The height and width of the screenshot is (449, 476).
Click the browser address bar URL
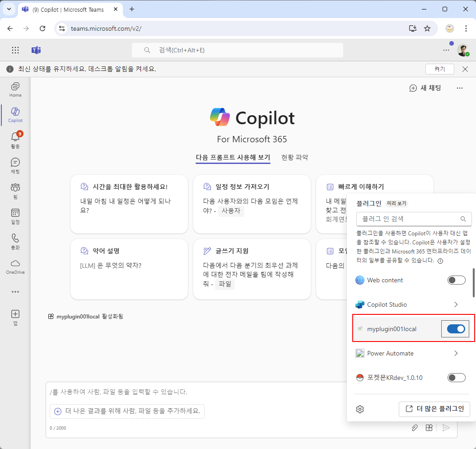(x=106, y=28)
